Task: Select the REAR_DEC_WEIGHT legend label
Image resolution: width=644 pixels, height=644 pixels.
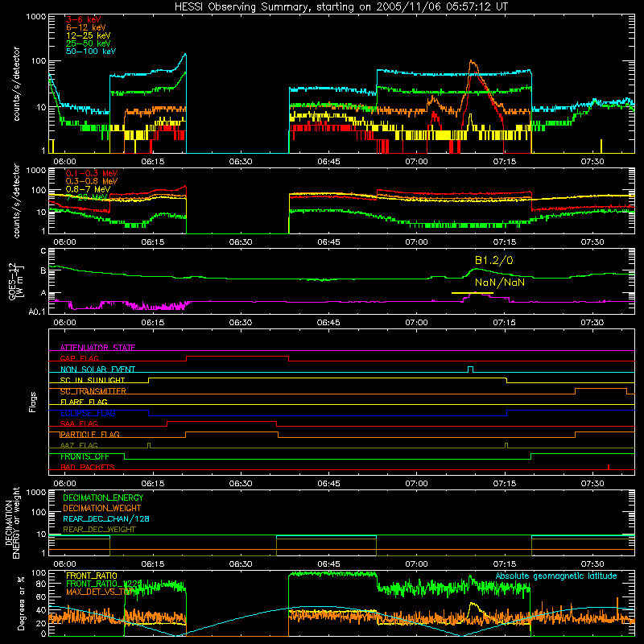Action: click(x=99, y=530)
